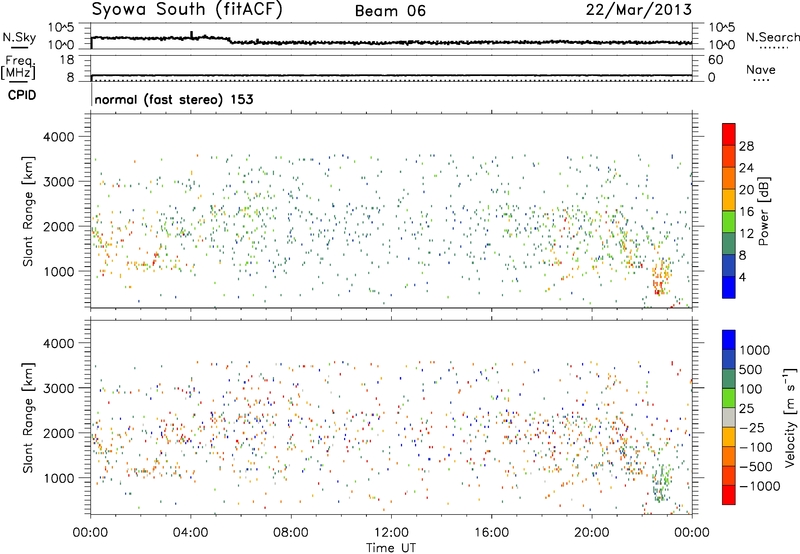Screen dimensions: 800x554
Task: Click the '12:00' time tick label
Action: coord(391,533)
